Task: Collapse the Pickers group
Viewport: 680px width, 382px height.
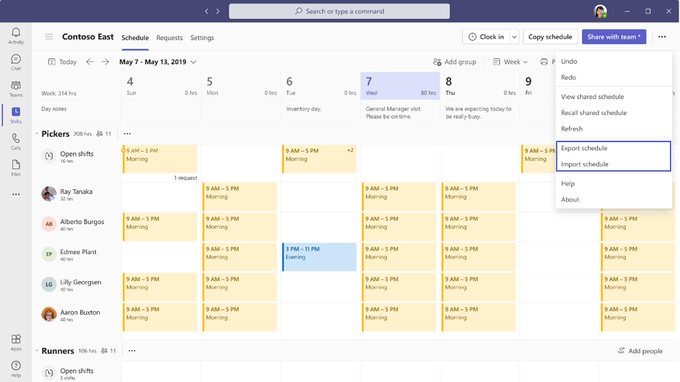Action: point(37,134)
